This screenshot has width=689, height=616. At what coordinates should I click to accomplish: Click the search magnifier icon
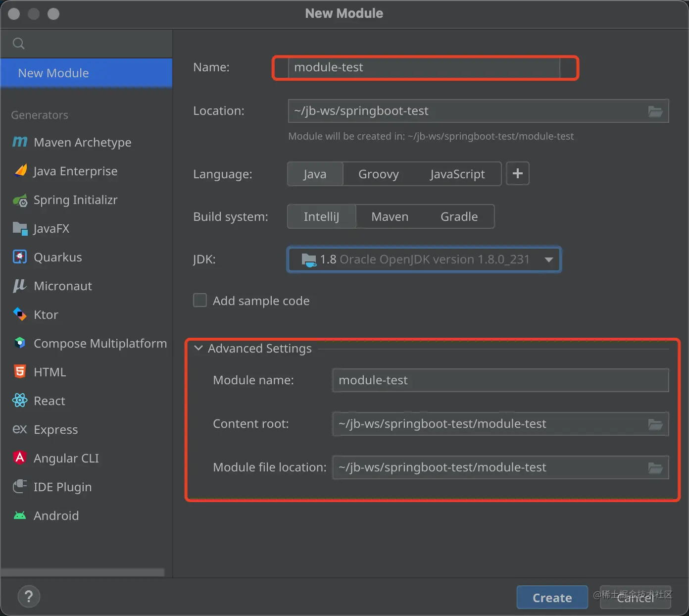click(x=19, y=44)
